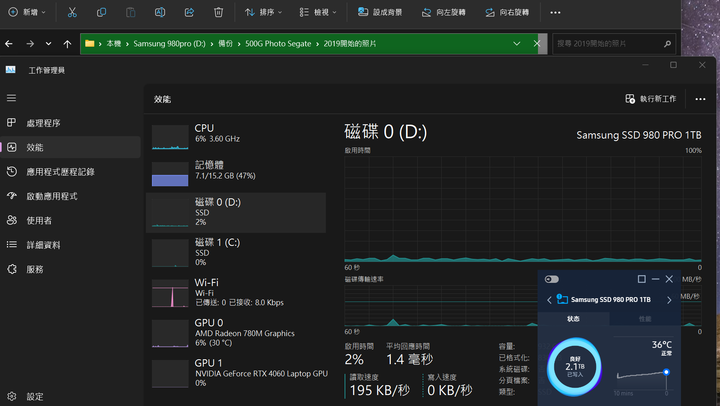This screenshot has width=720, height=406.
Task: Click the search magnifier icon in Explorer
Action: point(667,44)
